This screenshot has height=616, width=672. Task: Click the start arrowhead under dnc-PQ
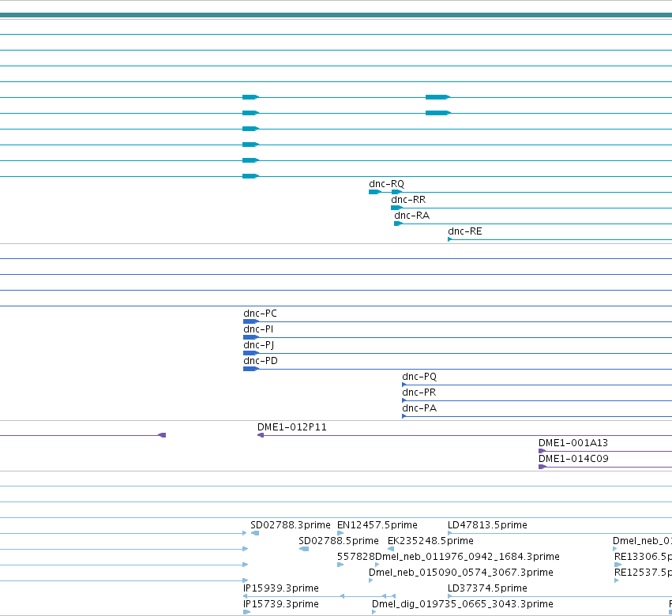pos(404,385)
